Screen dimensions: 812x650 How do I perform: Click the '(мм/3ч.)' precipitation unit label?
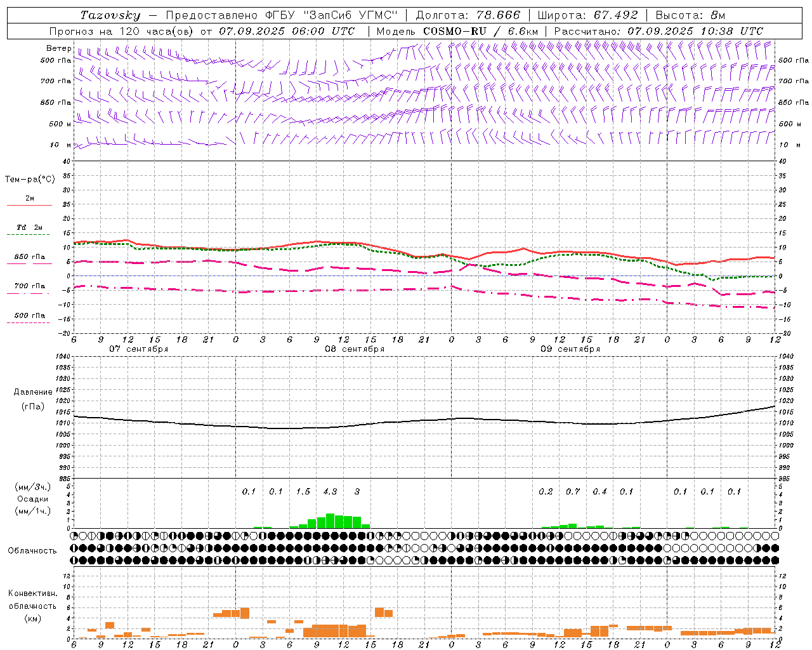coord(33,487)
